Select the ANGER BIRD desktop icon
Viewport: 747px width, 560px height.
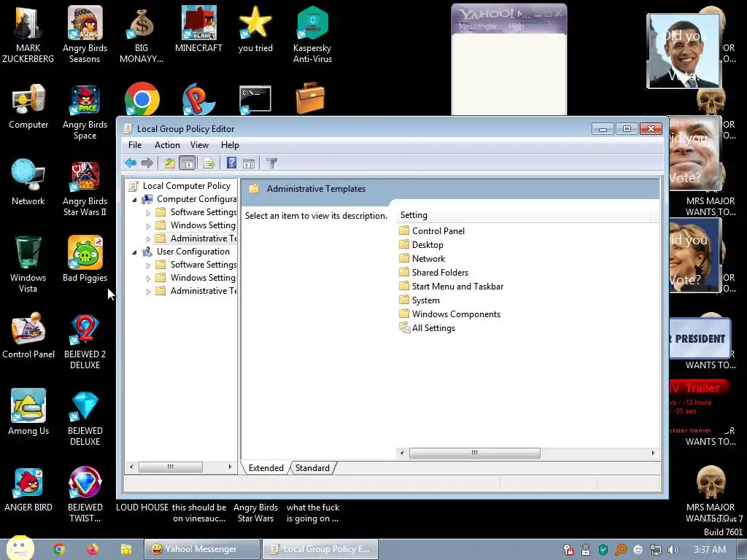click(x=28, y=489)
